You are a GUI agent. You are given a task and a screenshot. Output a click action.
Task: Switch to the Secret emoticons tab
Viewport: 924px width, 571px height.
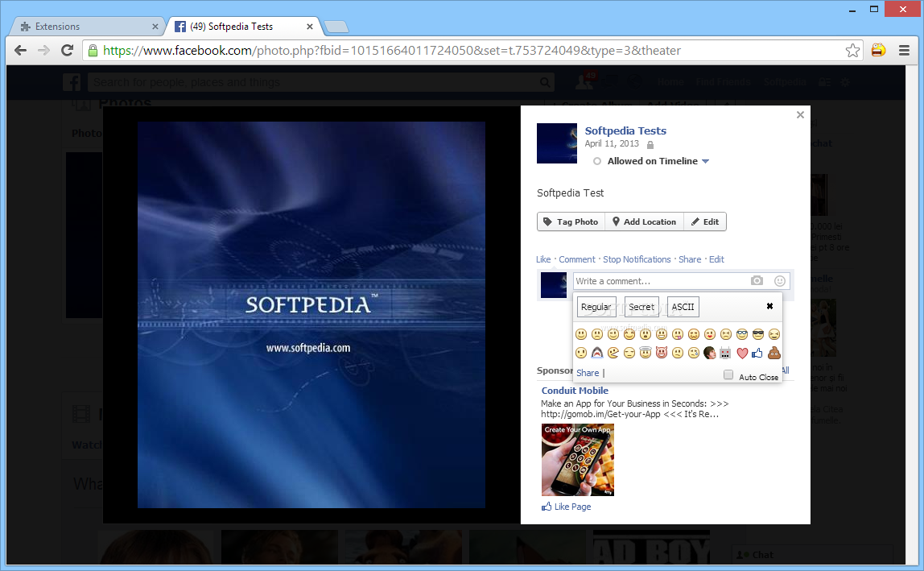[x=641, y=307]
